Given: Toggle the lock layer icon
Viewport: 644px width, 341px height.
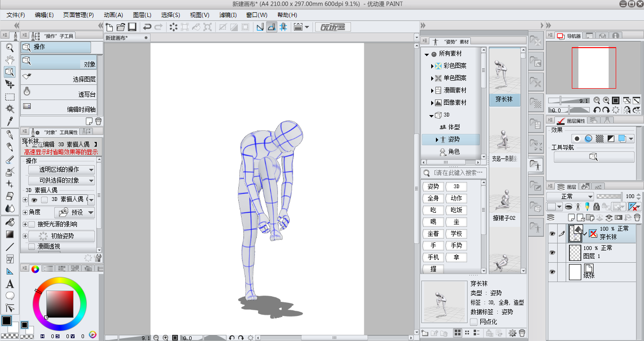Looking at the screenshot, I should pyautogui.click(x=596, y=207).
